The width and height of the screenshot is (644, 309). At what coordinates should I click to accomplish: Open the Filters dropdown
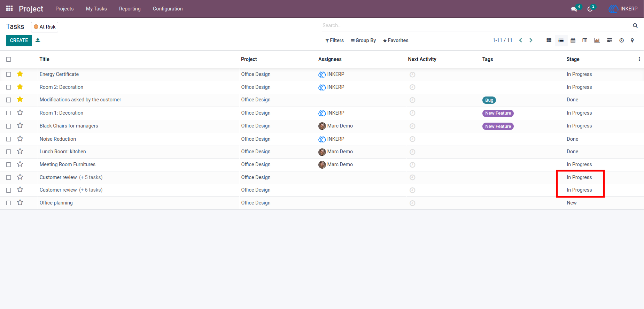[335, 40]
